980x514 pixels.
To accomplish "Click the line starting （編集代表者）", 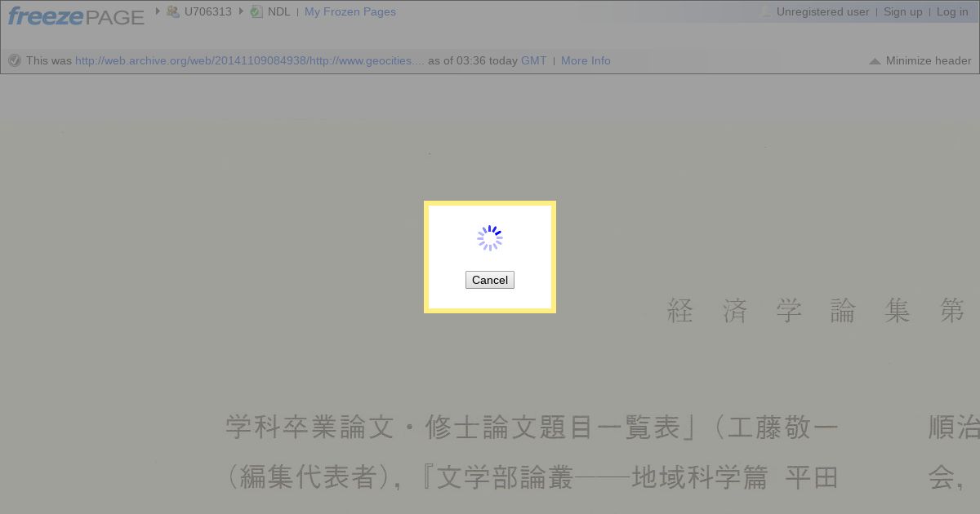I will coord(532,477).
